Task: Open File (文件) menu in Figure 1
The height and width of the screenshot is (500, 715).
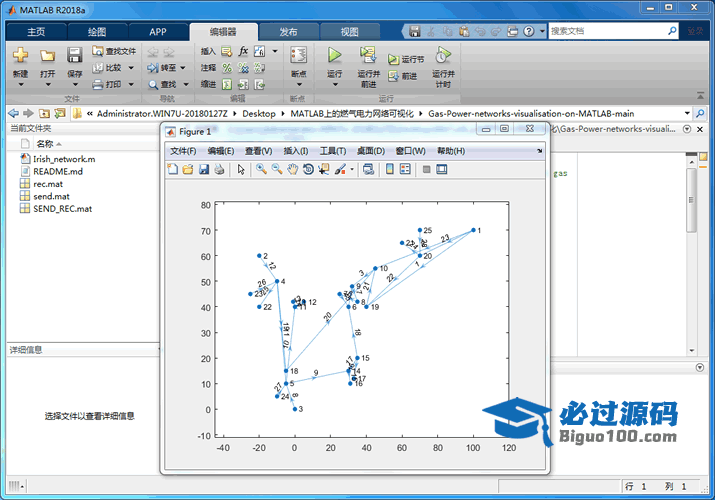Action: 183,151
